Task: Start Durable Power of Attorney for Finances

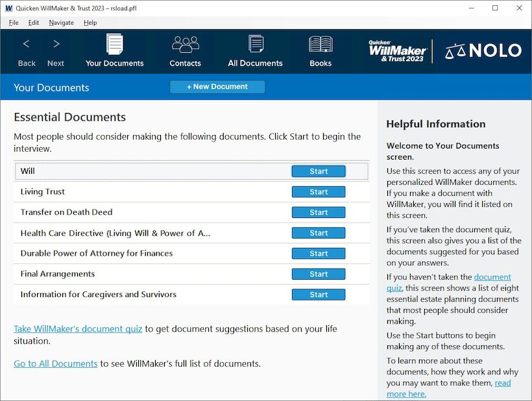Action: (x=319, y=254)
